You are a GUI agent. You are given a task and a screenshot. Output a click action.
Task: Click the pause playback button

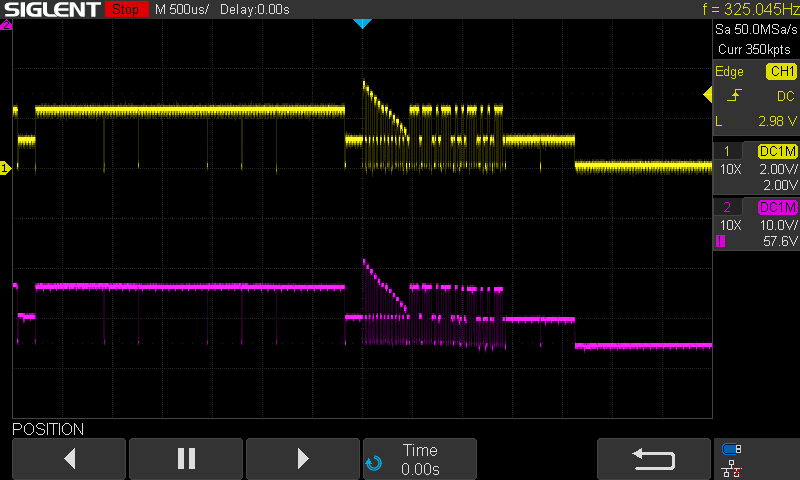(186, 459)
